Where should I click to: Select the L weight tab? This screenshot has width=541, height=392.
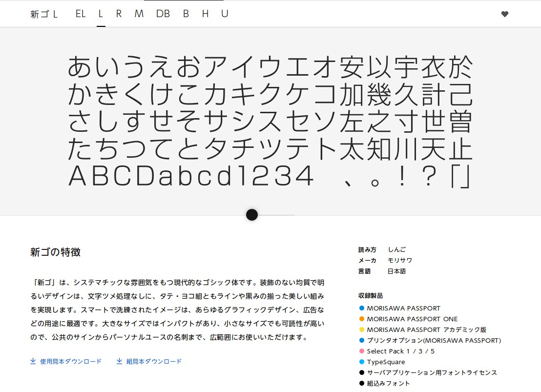click(101, 14)
